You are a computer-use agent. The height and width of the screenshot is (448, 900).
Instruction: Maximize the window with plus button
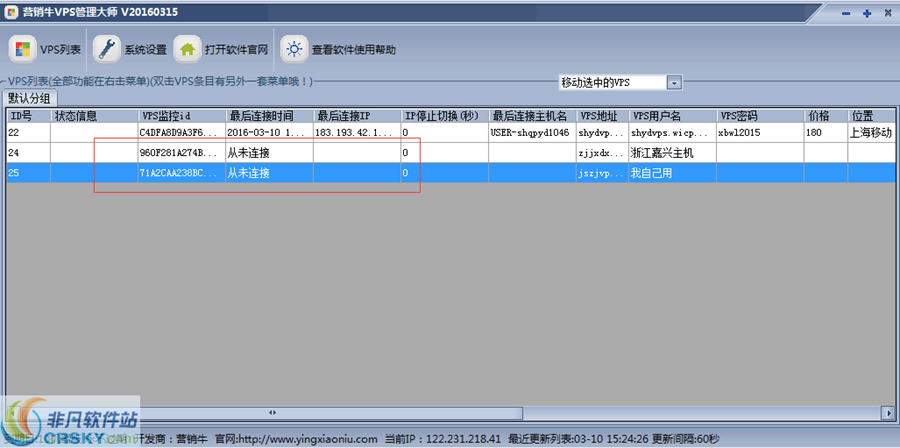867,13
